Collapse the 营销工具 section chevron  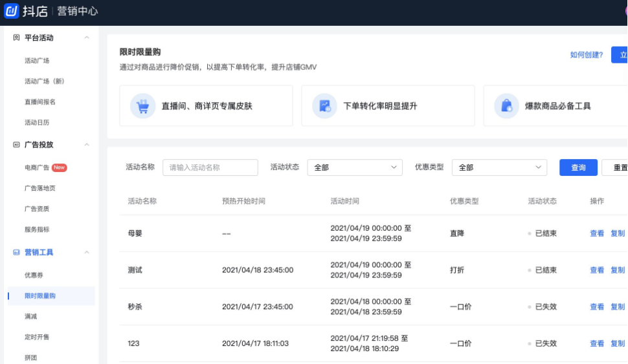87,252
